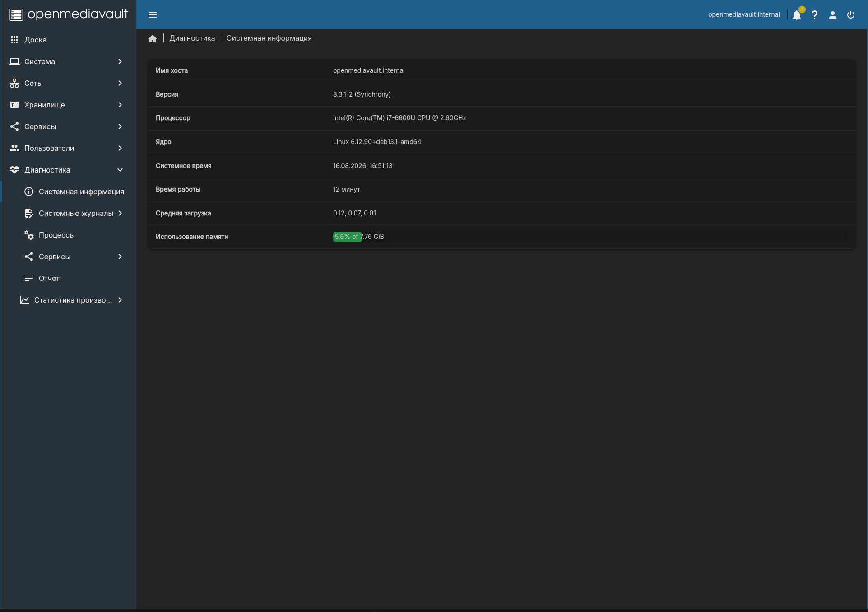868x612 pixels.
Task: Open the Доска menu item
Action: 68,40
